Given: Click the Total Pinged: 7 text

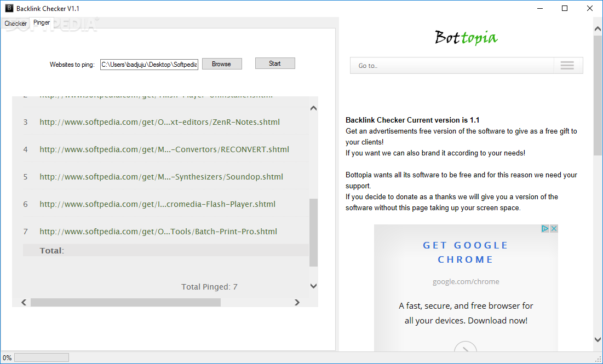Looking at the screenshot, I should pyautogui.click(x=209, y=287).
